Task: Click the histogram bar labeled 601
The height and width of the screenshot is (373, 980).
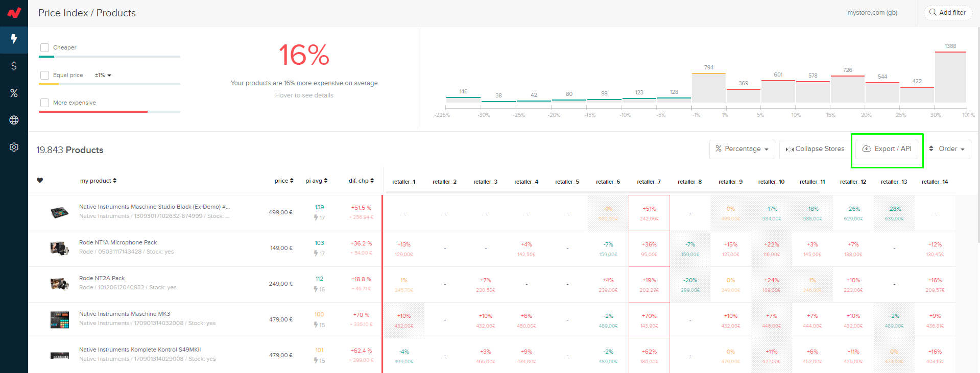Action: tap(778, 91)
